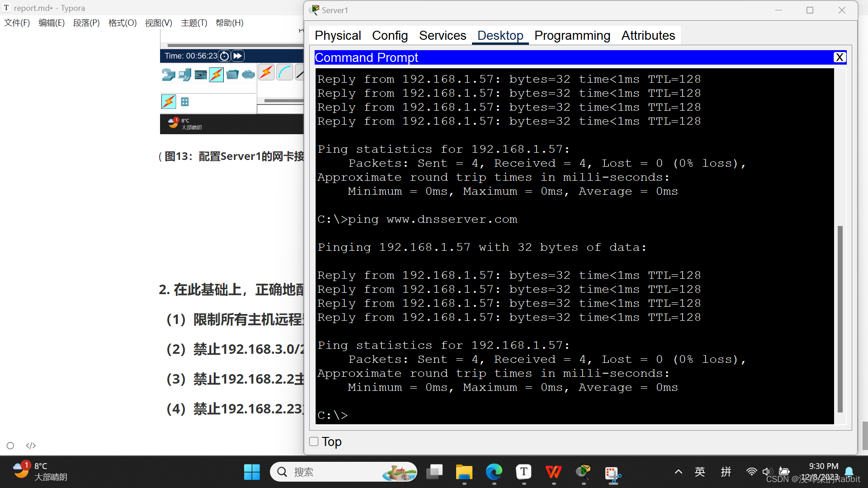This screenshot has height=488, width=868.
Task: Open the Services tab in Server1
Action: (442, 35)
